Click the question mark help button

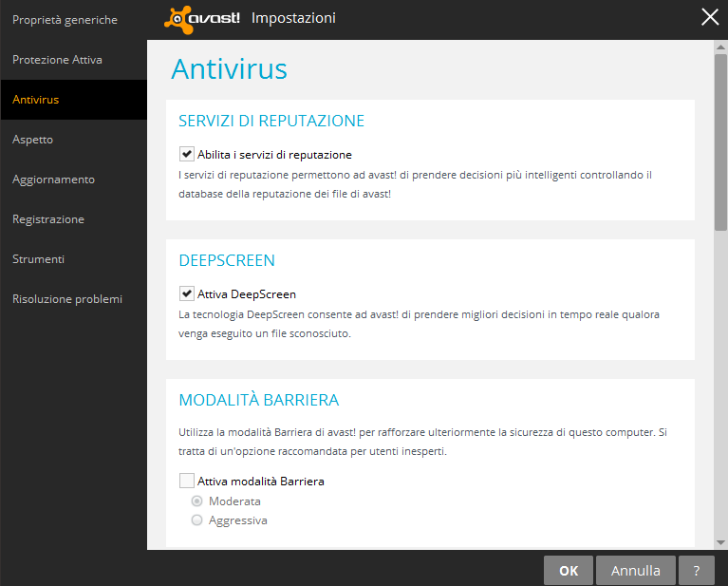click(x=697, y=570)
